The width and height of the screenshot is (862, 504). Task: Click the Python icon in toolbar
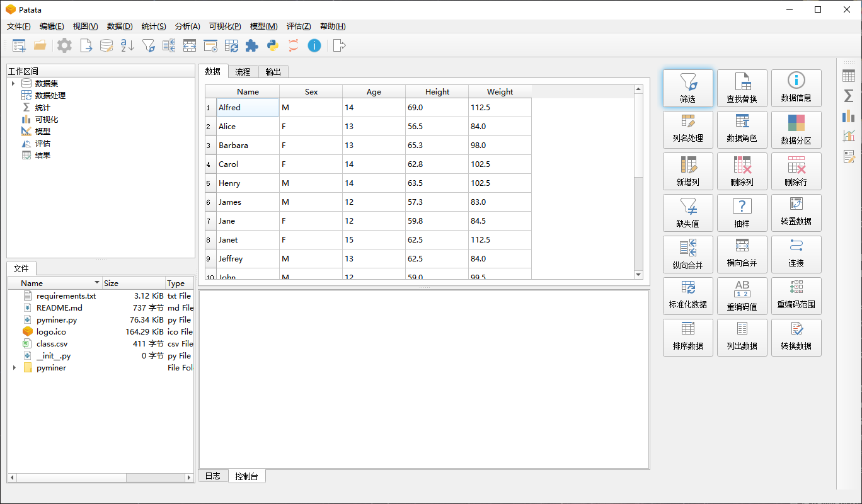pos(273,45)
